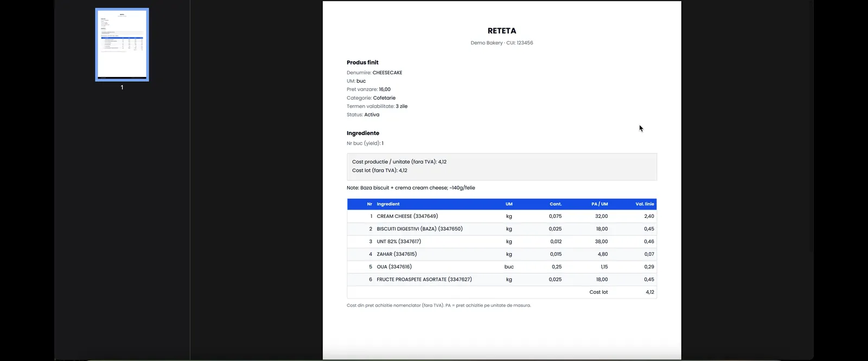Screen dimensions: 868x361
Task: Click the page number 1 label under the thumbnail
Action: tap(122, 87)
